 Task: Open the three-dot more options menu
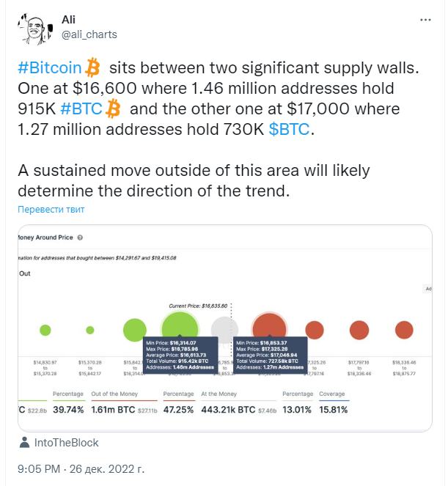pos(425,20)
